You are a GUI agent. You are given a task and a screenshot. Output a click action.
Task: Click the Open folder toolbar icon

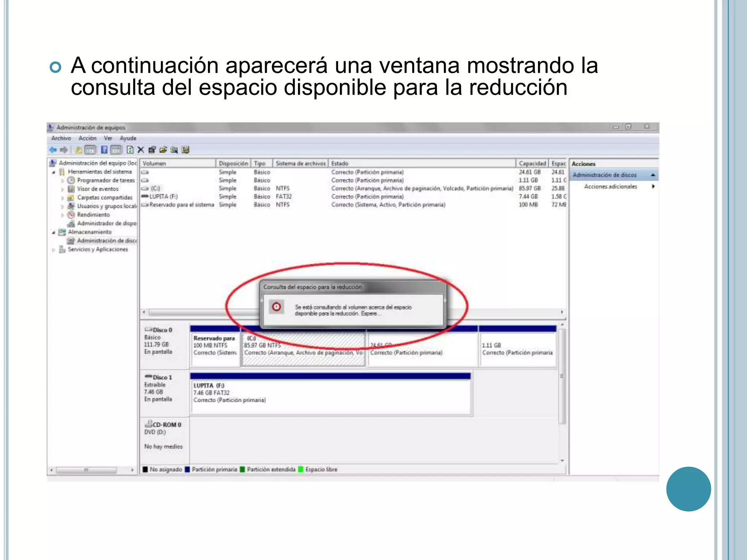point(163,150)
